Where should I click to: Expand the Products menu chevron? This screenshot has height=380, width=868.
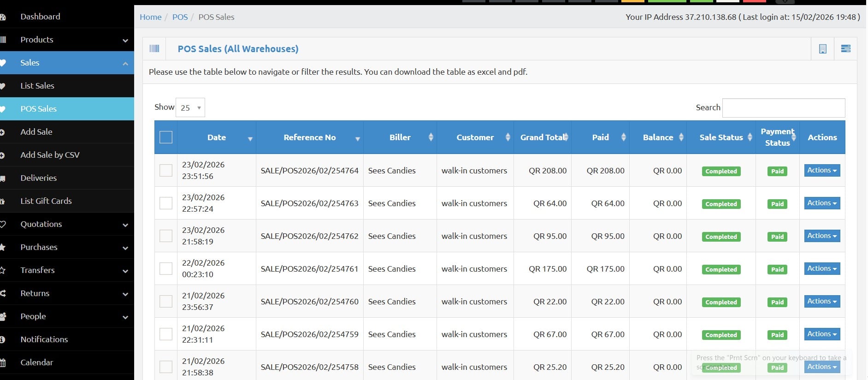pyautogui.click(x=125, y=41)
